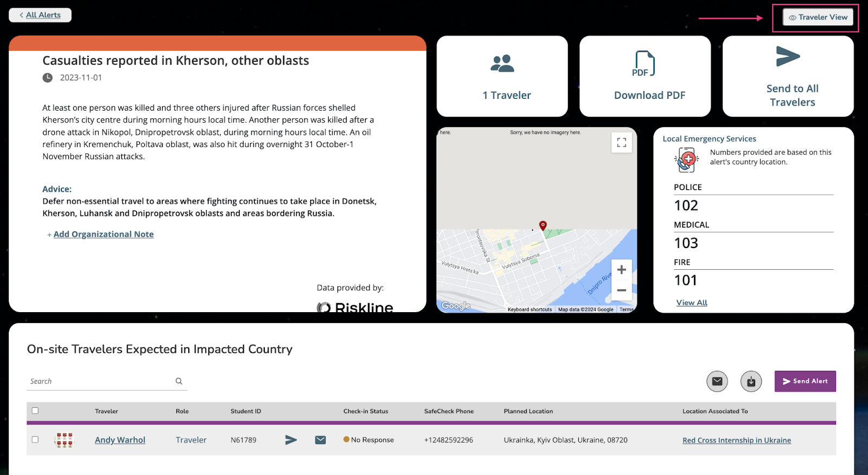Click the Student ID column header
Image resolution: width=868 pixels, height=475 pixels.
click(x=246, y=411)
